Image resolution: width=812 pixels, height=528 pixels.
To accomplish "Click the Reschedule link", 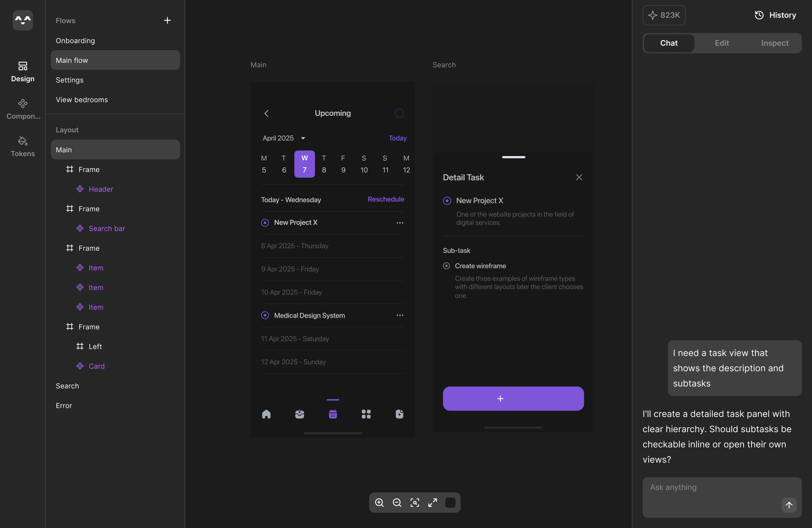I will (386, 199).
